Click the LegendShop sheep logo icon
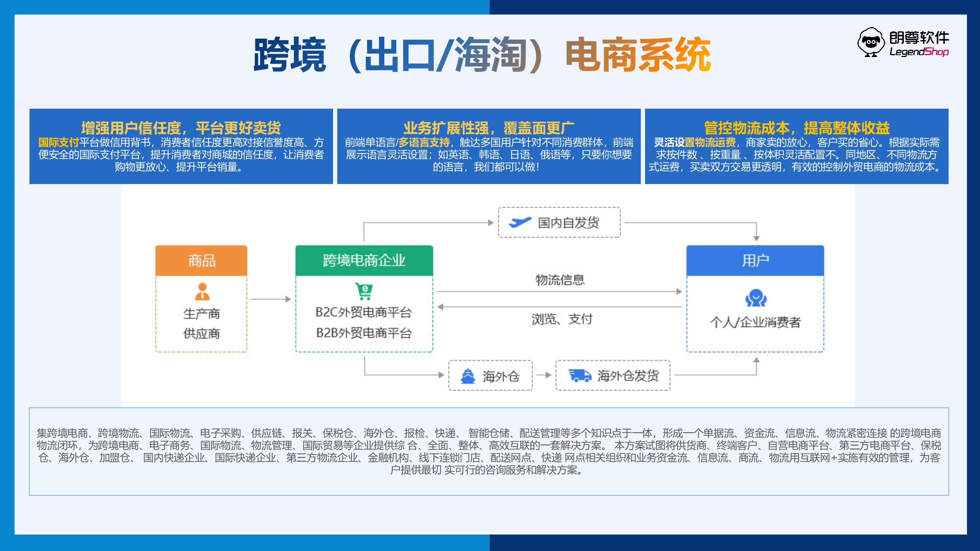980x551 pixels. pos(871,42)
